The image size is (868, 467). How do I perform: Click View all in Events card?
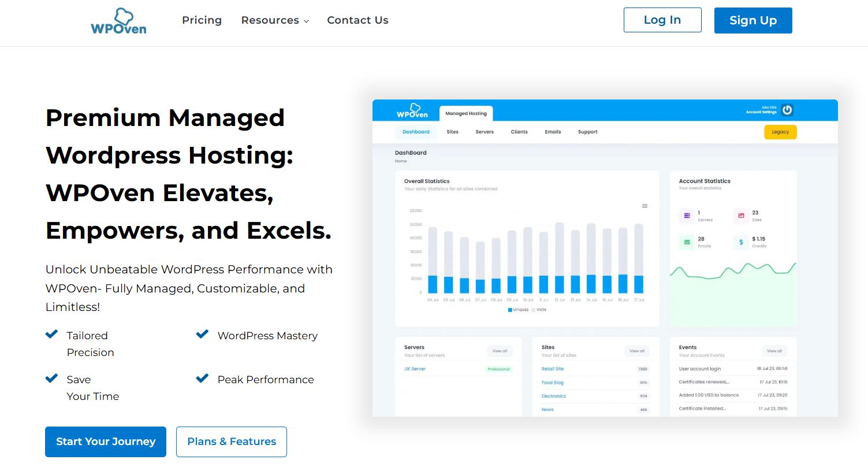point(774,351)
